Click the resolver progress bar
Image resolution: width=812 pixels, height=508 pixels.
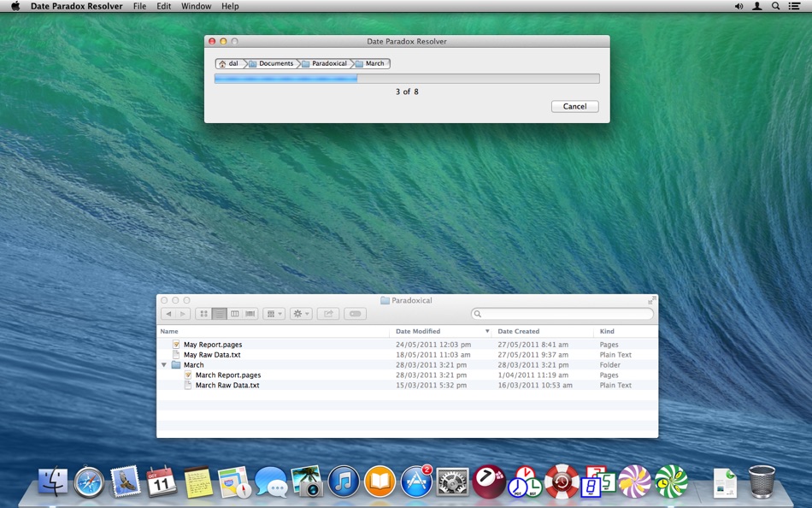tap(407, 79)
